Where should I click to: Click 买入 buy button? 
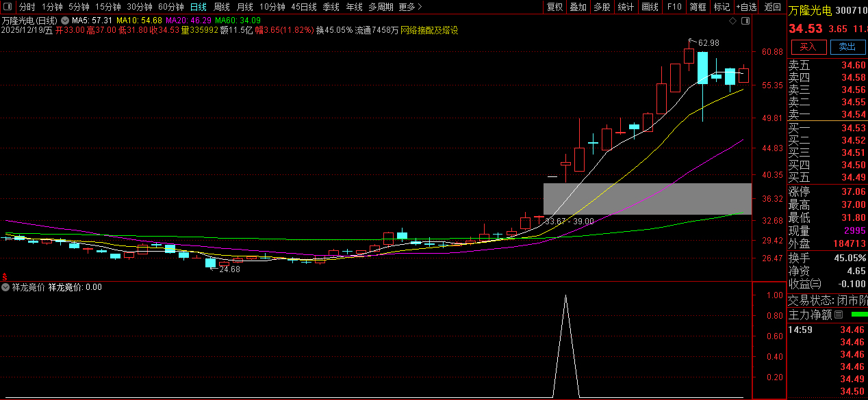coord(808,46)
